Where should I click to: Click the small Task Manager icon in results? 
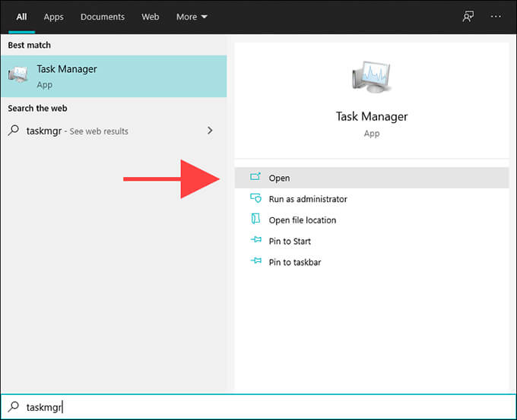pos(17,74)
